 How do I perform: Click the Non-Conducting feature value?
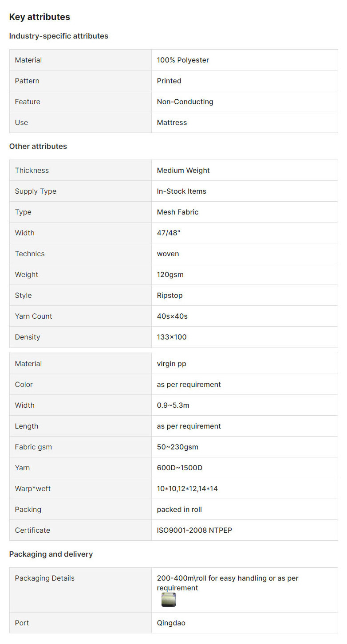pyautogui.click(x=185, y=101)
